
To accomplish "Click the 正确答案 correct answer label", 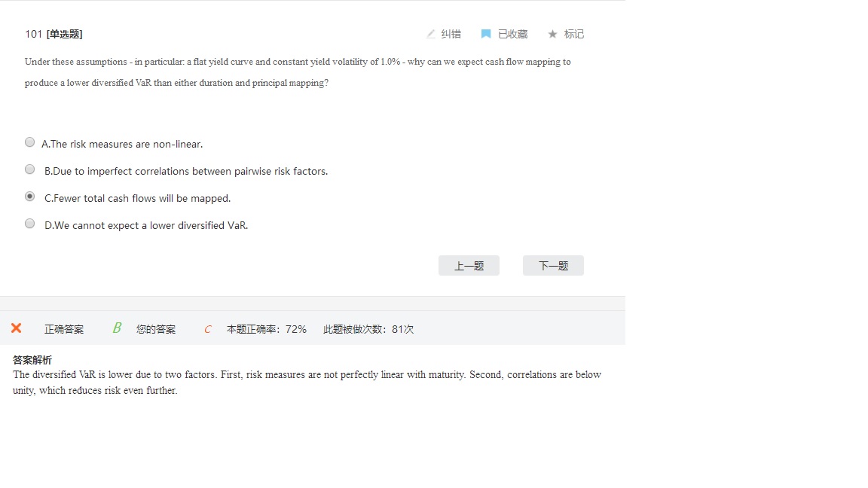I will click(x=63, y=329).
